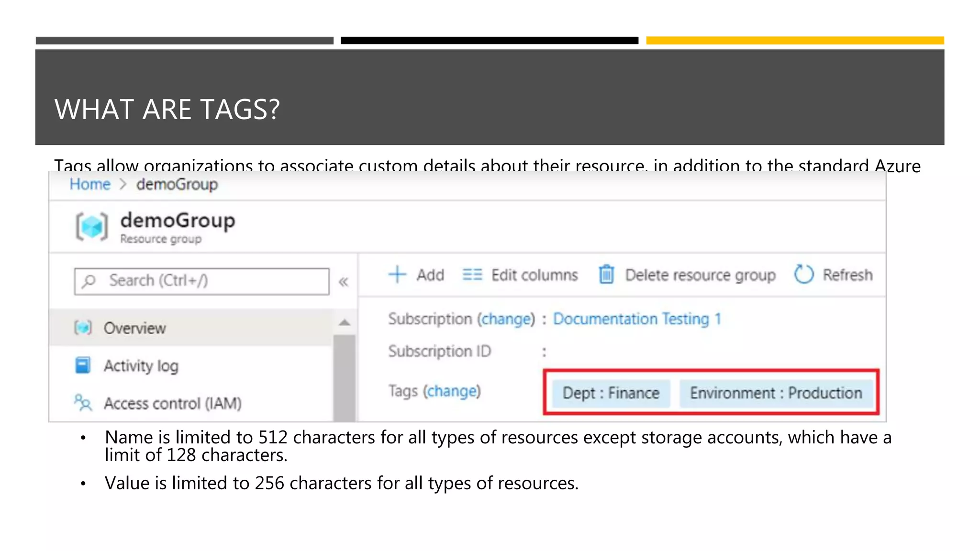Image resolution: width=980 pixels, height=551 pixels.
Task: Click the sidebar scroll up arrow
Action: [x=344, y=322]
